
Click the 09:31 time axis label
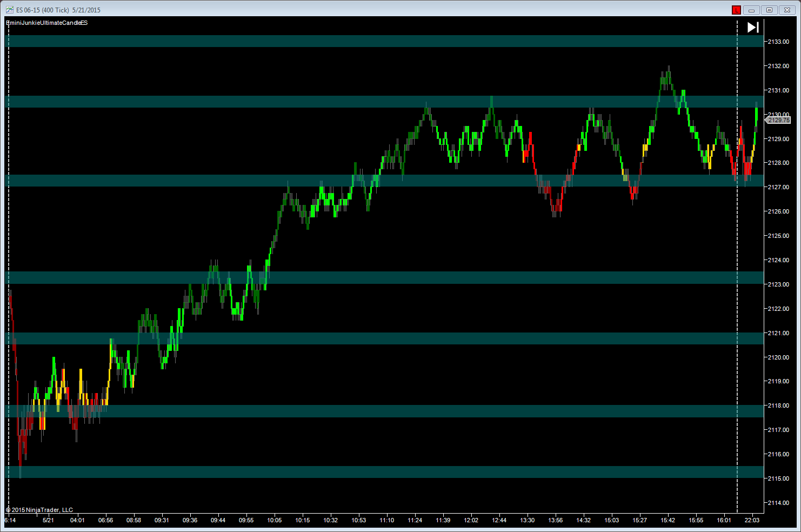[162, 520]
